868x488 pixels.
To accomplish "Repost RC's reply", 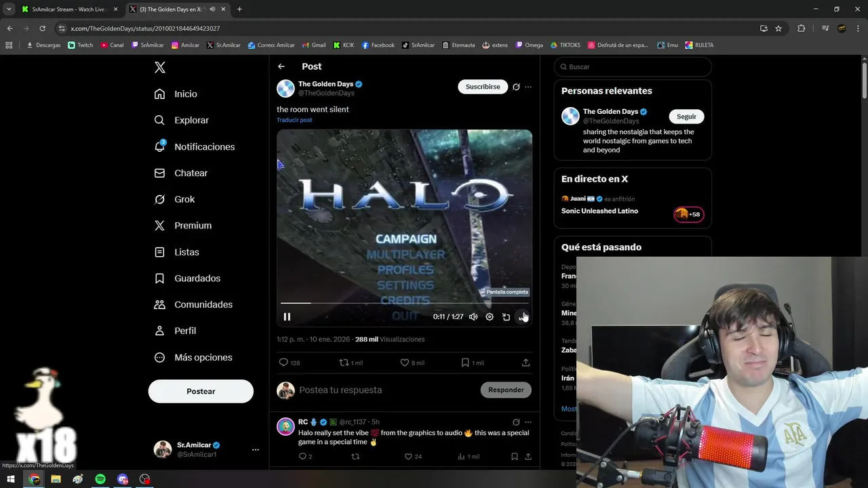I will (355, 457).
